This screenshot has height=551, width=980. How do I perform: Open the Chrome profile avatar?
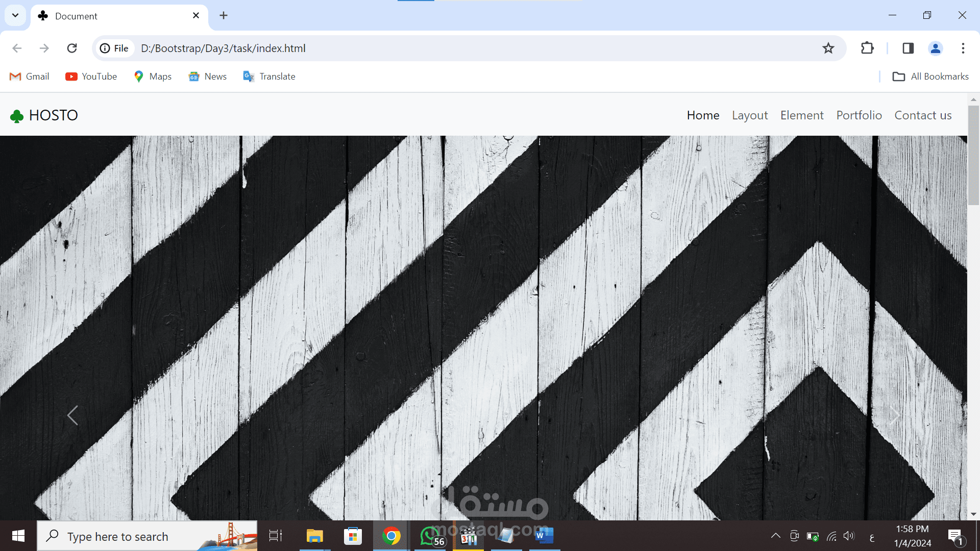click(935, 48)
